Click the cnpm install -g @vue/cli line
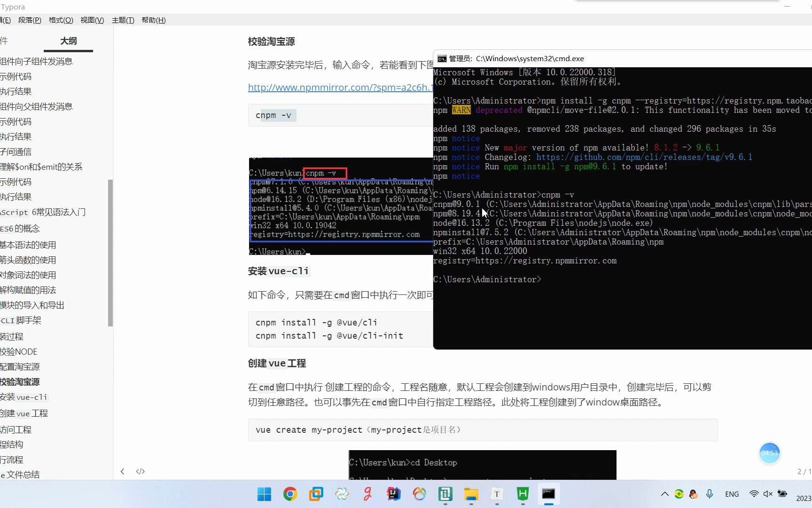This screenshot has width=812, height=508. point(316,323)
